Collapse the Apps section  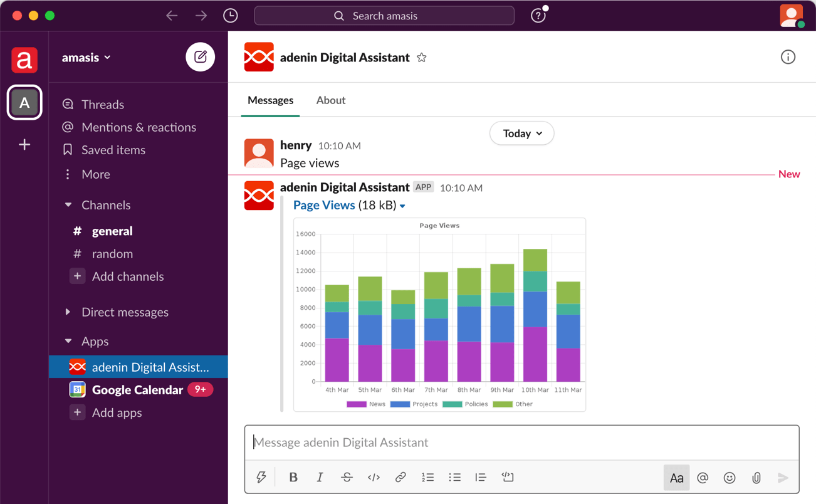(x=68, y=341)
